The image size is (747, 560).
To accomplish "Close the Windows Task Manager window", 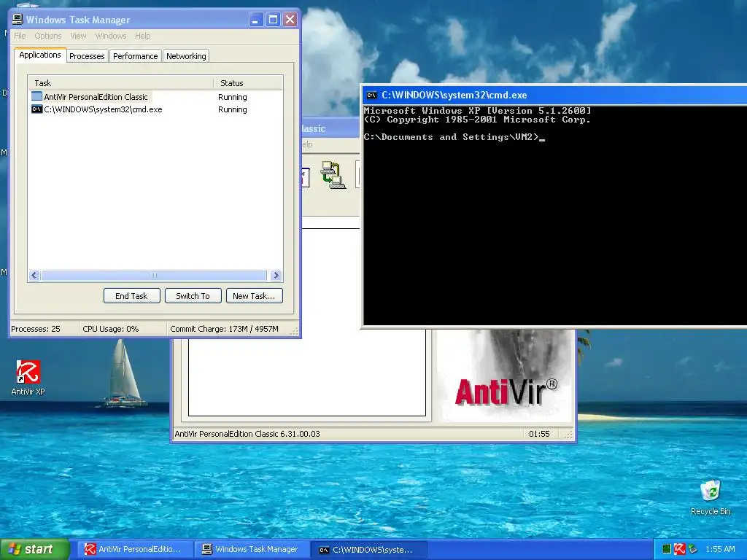I will pyautogui.click(x=290, y=20).
